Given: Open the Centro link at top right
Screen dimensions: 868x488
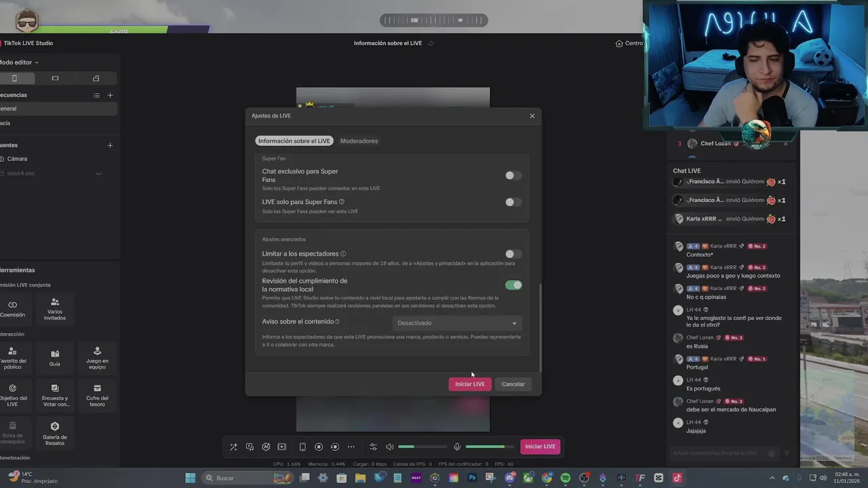Looking at the screenshot, I should click(x=629, y=43).
